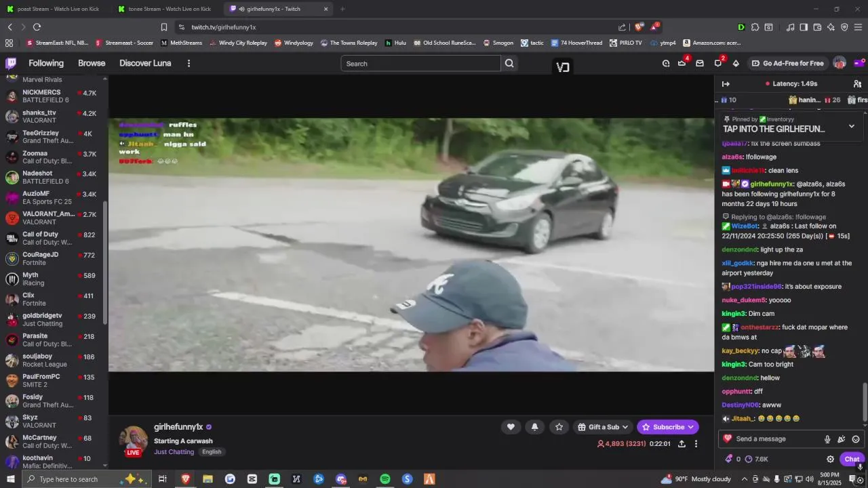
Task: Open the Gift a Sub dropdown
Action: tap(603, 426)
